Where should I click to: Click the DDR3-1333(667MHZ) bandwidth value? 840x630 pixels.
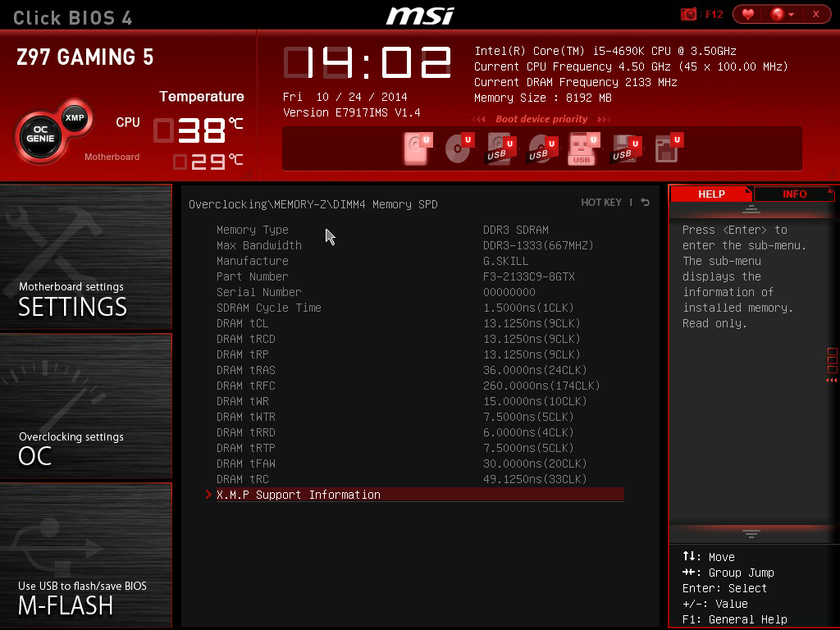[x=538, y=245]
